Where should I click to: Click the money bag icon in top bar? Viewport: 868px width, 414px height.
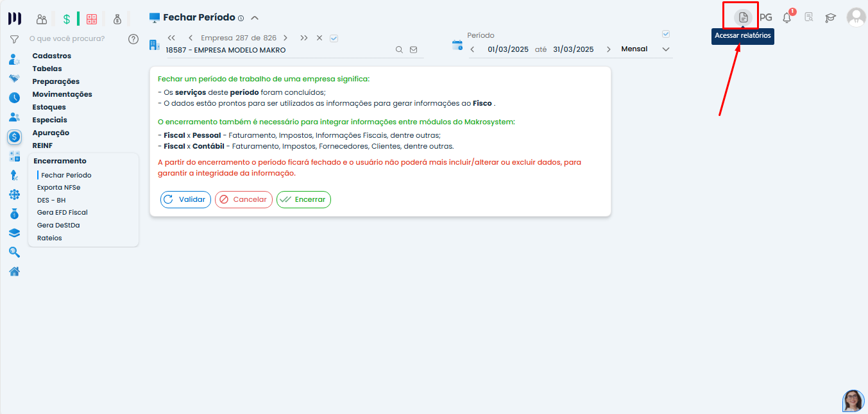117,19
